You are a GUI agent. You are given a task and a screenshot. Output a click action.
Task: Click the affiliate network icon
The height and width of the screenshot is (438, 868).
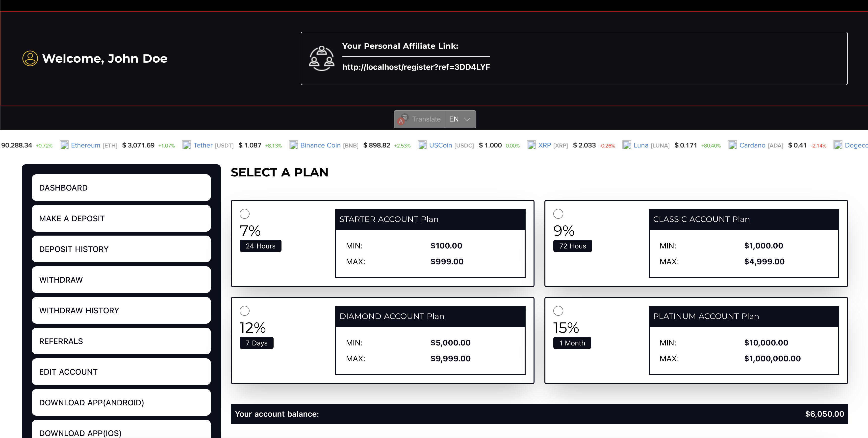pyautogui.click(x=321, y=58)
